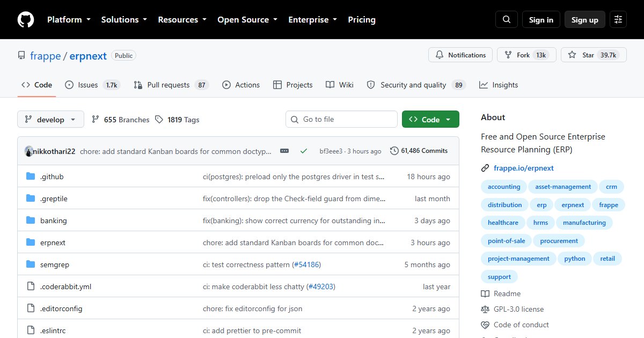Star the erpnext repository

[594, 55]
